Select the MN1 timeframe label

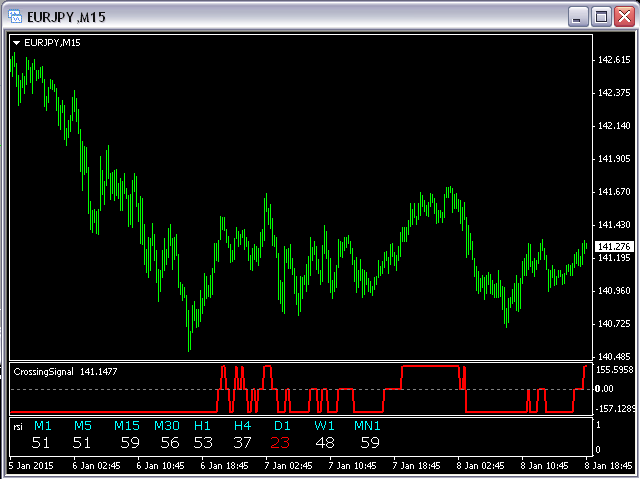(368, 426)
